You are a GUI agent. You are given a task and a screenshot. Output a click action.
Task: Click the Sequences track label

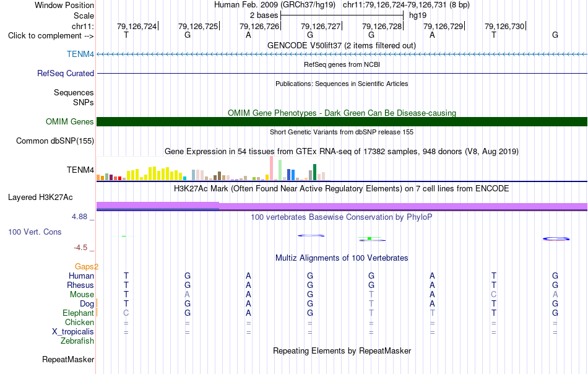click(74, 92)
